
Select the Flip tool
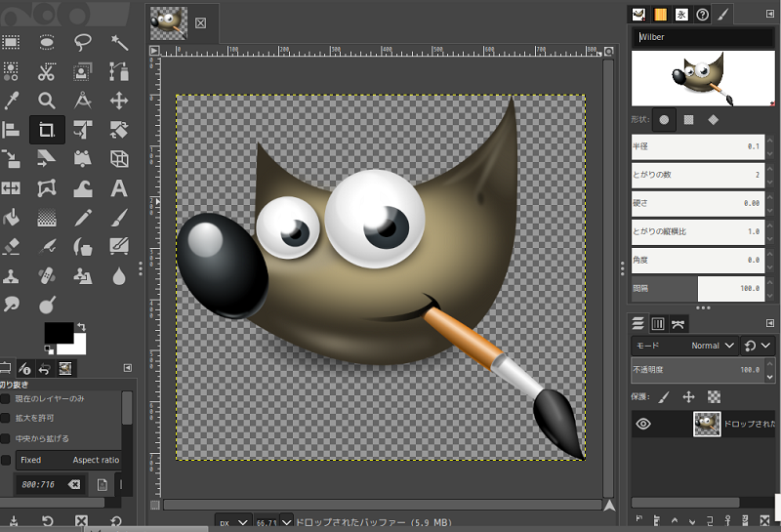point(11,188)
